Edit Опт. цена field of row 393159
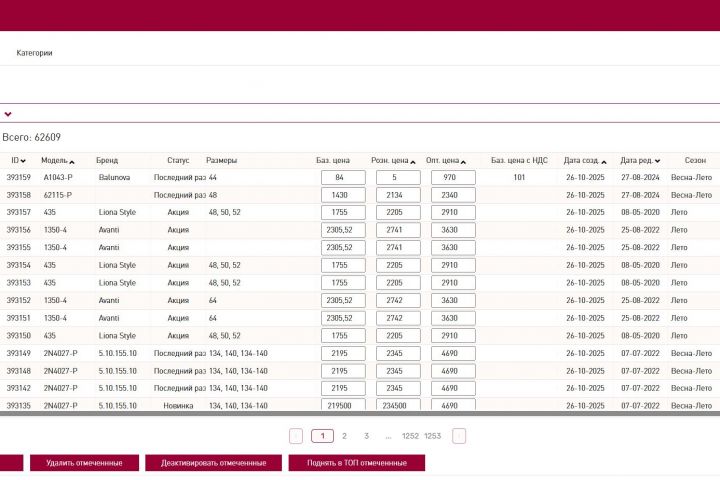 click(x=453, y=177)
